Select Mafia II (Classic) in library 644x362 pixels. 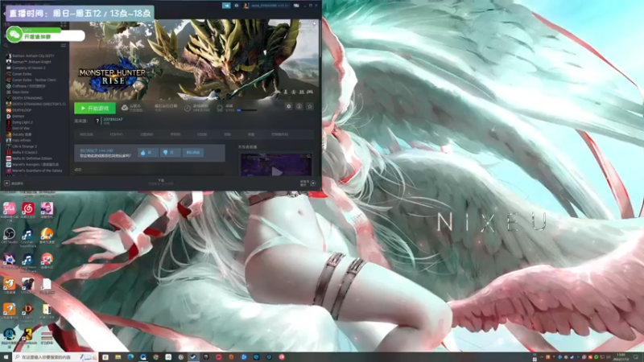click(x=25, y=152)
